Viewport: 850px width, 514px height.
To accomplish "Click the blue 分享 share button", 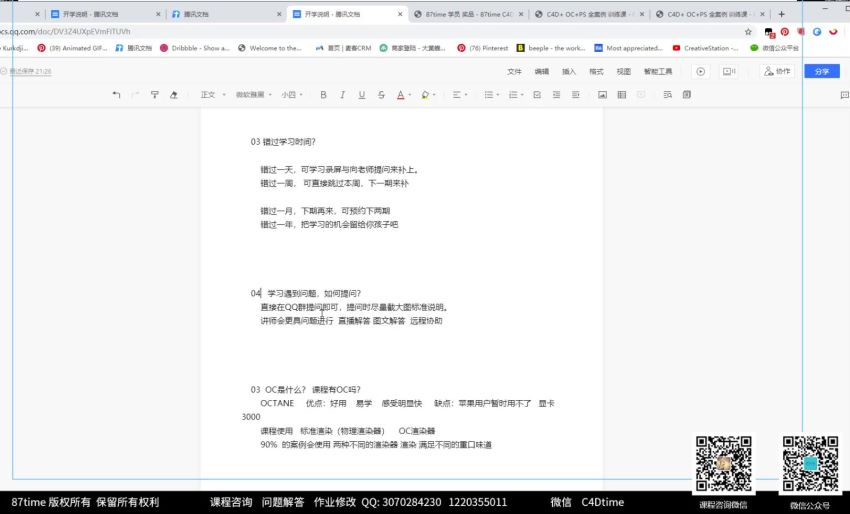I will coord(821,72).
